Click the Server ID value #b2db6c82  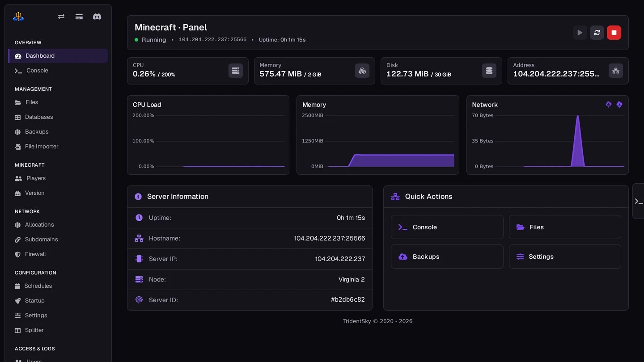coord(348,300)
